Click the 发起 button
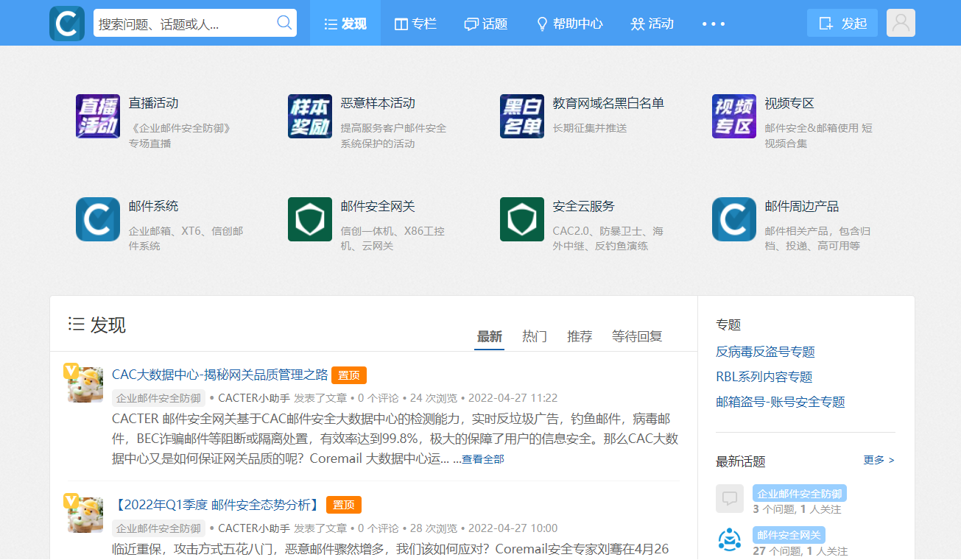The height and width of the screenshot is (560, 961). (x=842, y=24)
